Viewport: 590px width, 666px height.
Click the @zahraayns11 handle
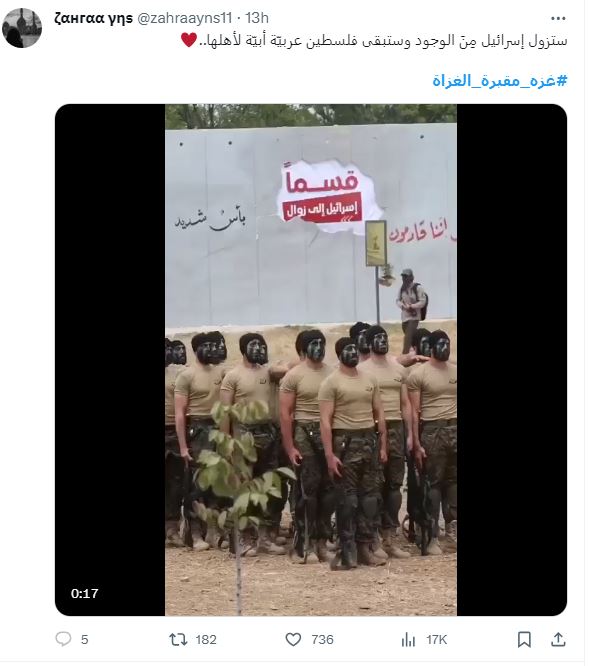click(x=185, y=18)
